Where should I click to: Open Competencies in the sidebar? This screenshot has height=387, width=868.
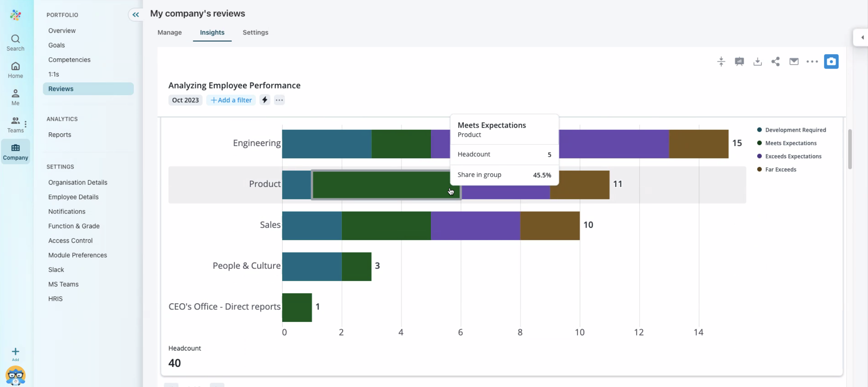[x=69, y=60]
